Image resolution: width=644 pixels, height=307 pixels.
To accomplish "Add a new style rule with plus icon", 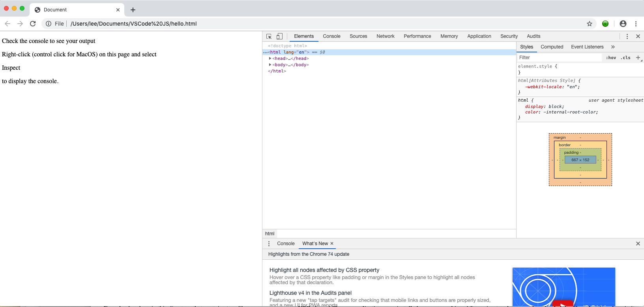I will (638, 58).
